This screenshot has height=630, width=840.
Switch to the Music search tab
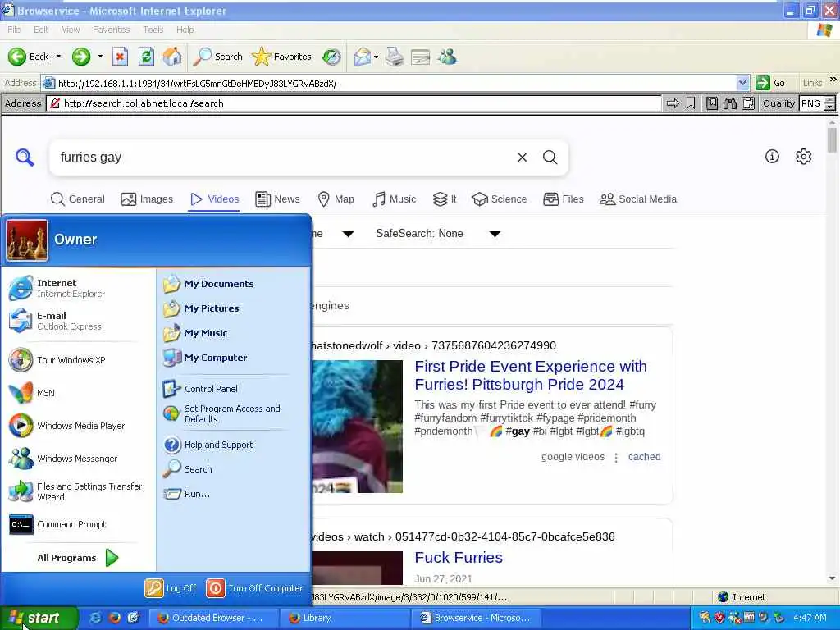click(x=394, y=199)
